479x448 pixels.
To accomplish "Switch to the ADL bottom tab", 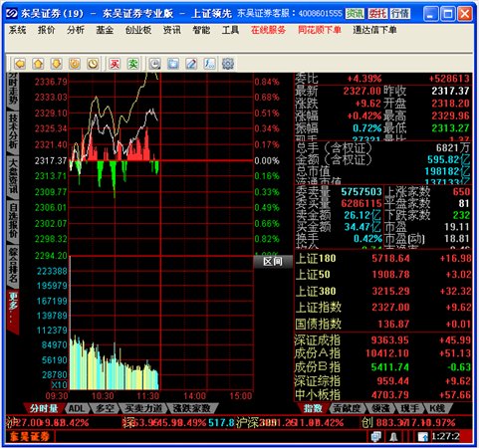I will (77, 408).
